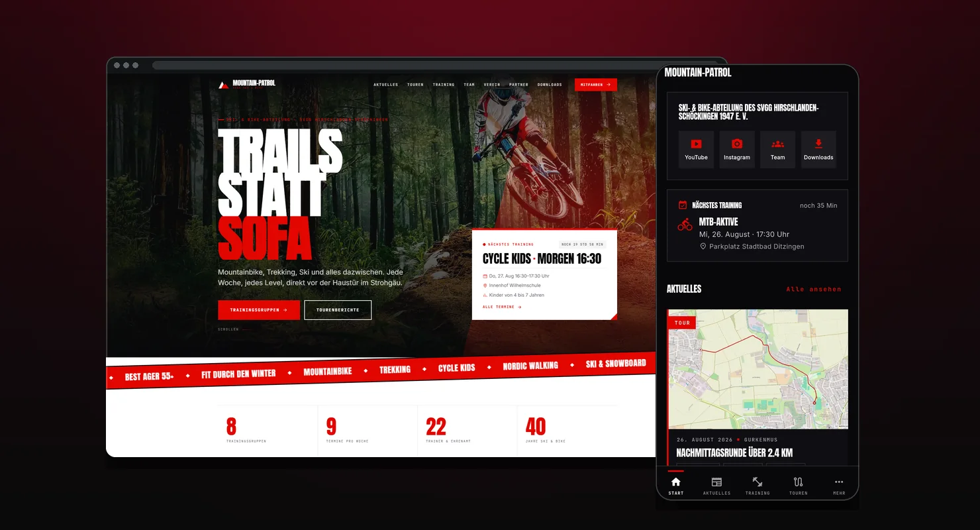Click the MTB-Aktive cyclist icon
Image resolution: width=980 pixels, height=530 pixels.
(x=685, y=225)
